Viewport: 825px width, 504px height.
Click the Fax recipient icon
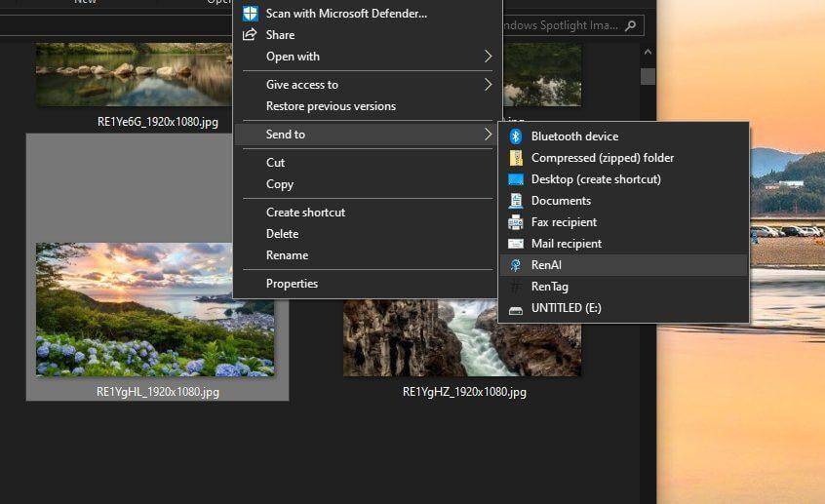click(516, 222)
